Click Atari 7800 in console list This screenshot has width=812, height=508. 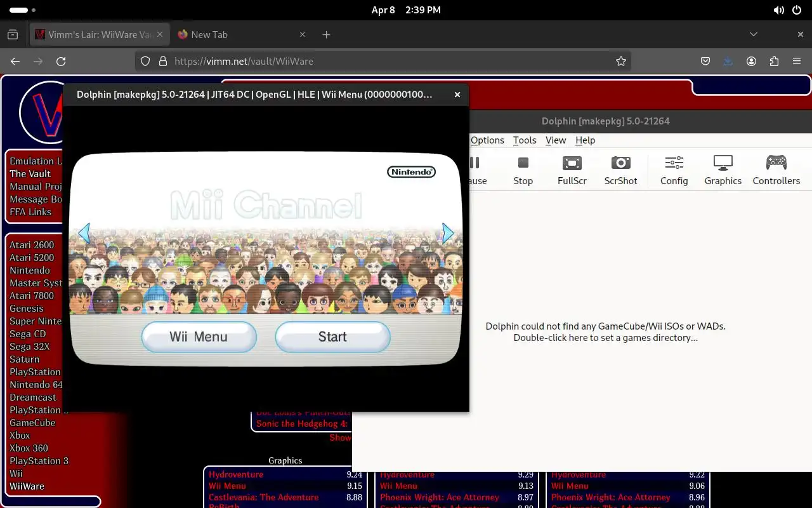click(32, 296)
